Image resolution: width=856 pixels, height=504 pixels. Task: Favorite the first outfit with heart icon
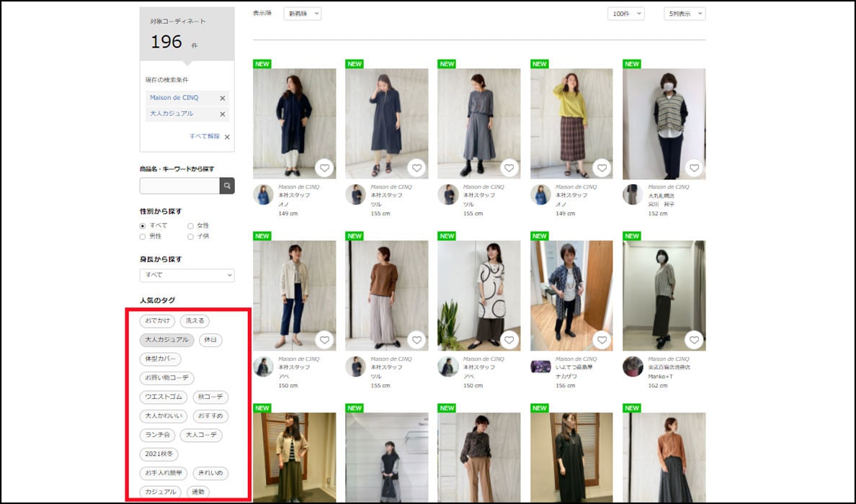pyautogui.click(x=324, y=168)
